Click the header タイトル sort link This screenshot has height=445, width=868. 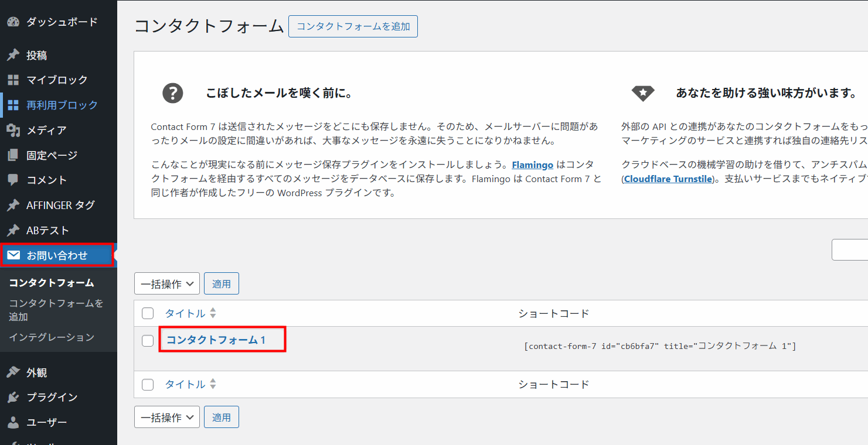point(185,313)
